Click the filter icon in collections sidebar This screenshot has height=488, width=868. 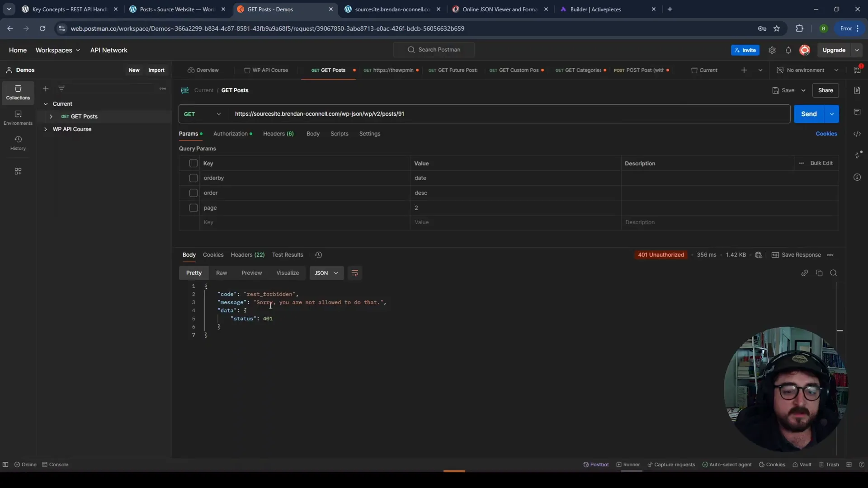(61, 89)
